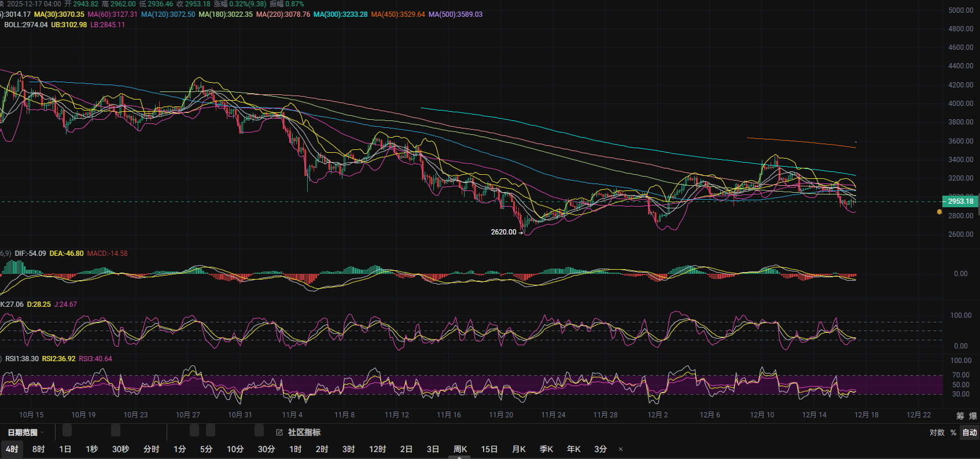Select the 30分 timeframe
This screenshot has height=459, width=980.
click(x=266, y=449)
